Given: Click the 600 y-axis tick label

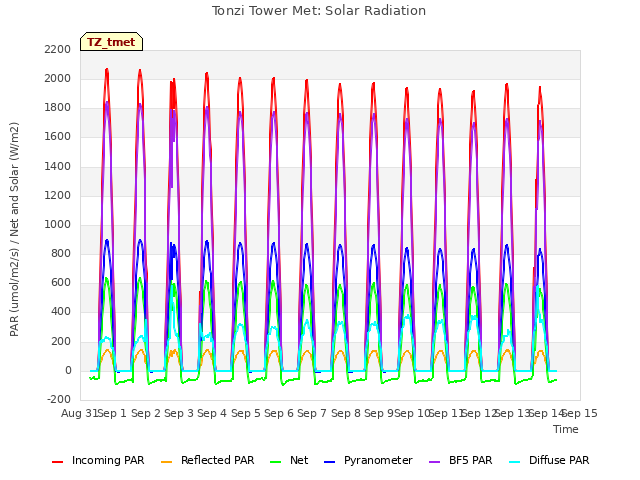Looking at the screenshot, I should [x=61, y=283].
